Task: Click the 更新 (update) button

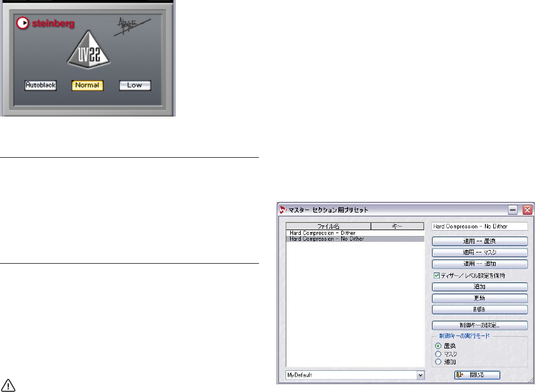Action: point(480,298)
